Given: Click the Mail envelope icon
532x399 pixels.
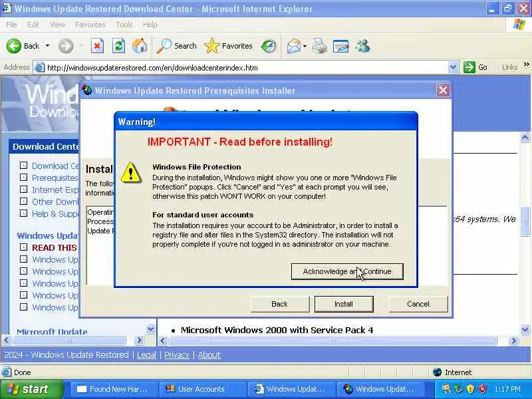Looking at the screenshot, I should tap(293, 46).
